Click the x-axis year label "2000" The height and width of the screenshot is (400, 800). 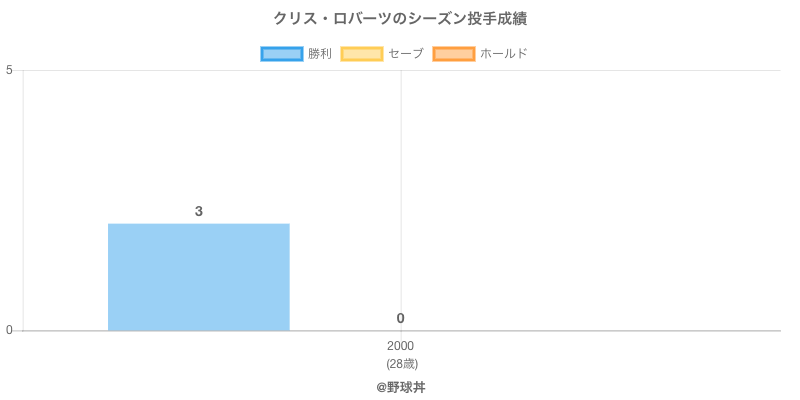(400, 346)
